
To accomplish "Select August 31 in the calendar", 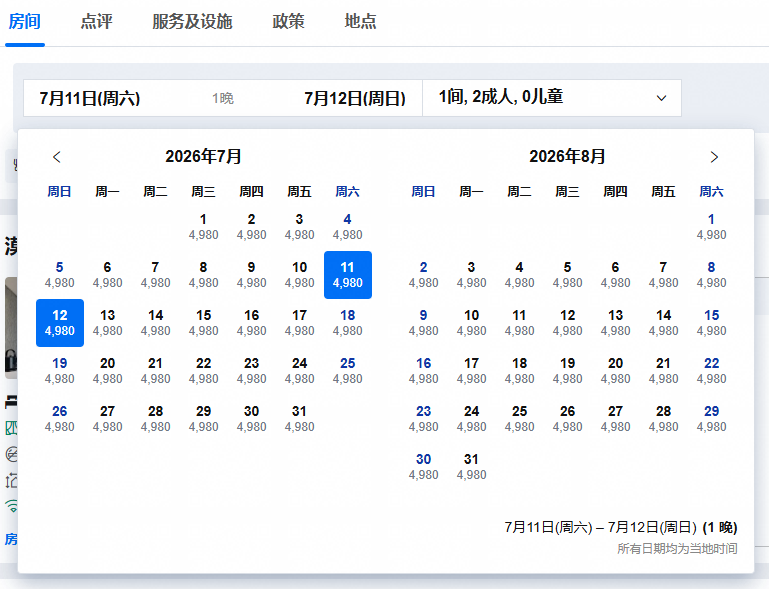I will [471, 467].
